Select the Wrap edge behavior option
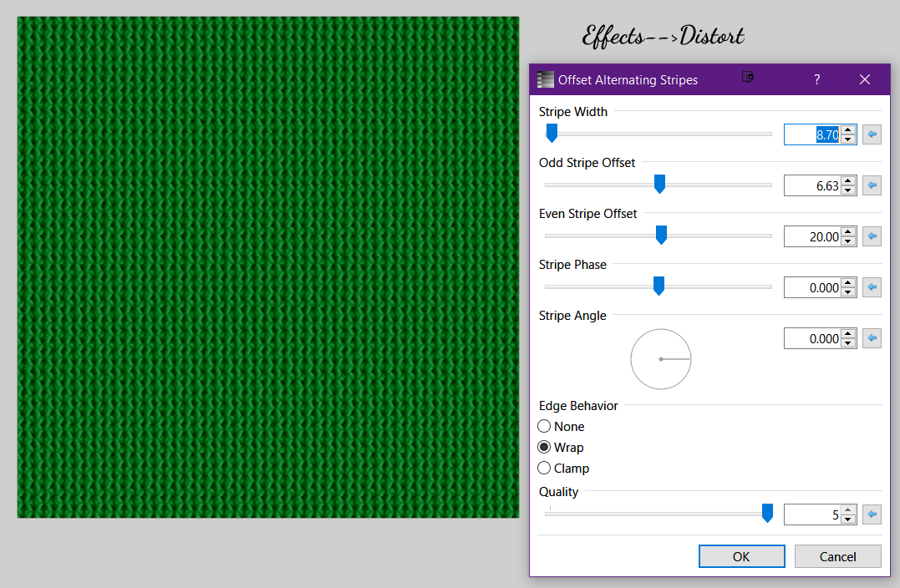This screenshot has height=588, width=900. point(561,447)
